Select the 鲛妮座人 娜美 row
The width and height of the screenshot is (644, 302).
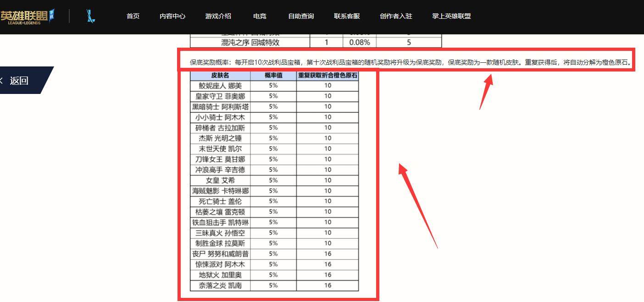[x=274, y=86]
